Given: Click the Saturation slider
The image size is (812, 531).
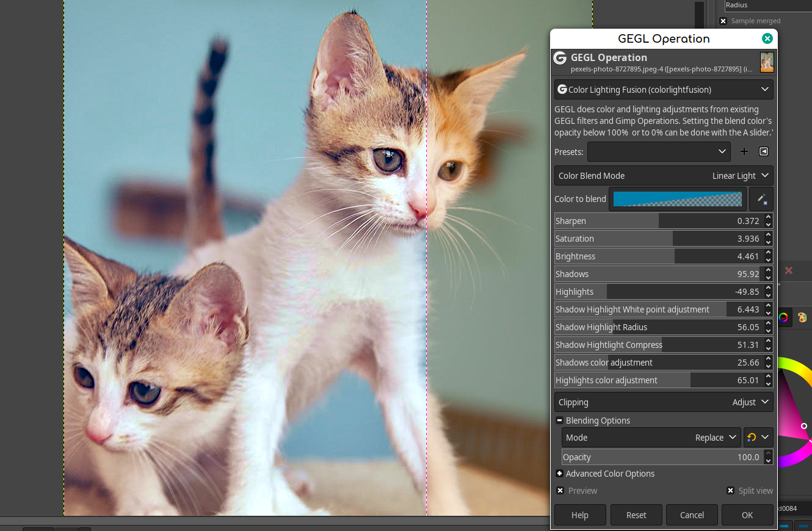Looking at the screenshot, I should click(x=659, y=239).
